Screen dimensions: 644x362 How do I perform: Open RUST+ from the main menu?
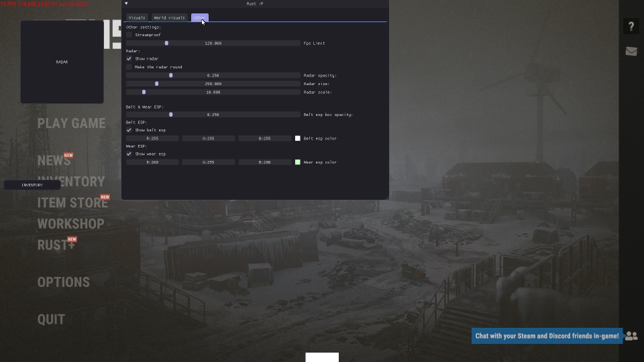click(56, 245)
